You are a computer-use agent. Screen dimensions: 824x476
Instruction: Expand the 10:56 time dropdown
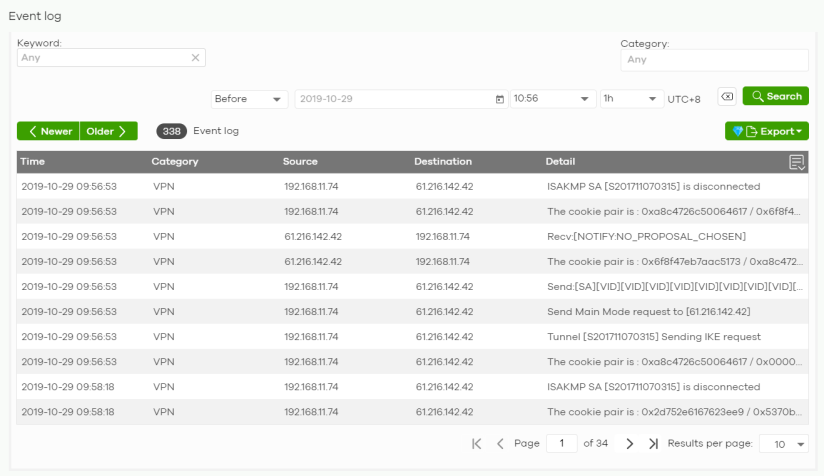552,98
